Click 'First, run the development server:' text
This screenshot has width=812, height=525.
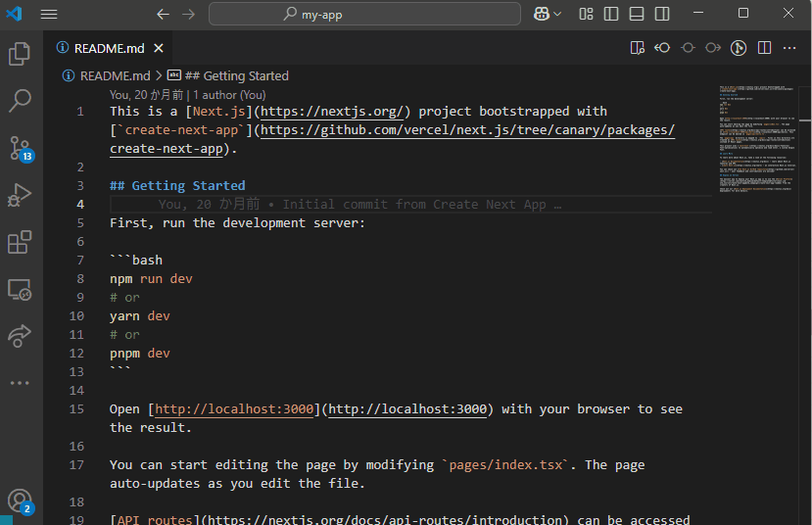pos(237,223)
